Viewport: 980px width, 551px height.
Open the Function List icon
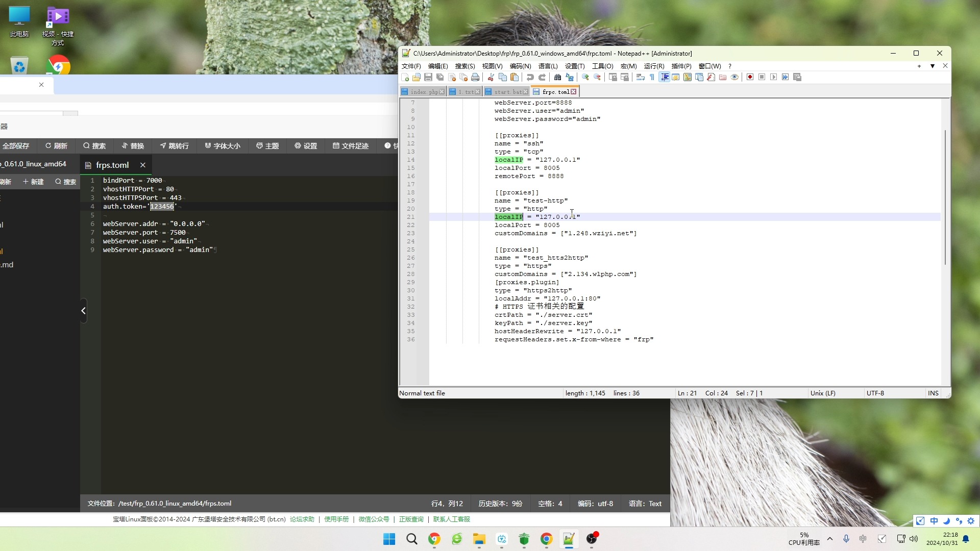pyautogui.click(x=711, y=77)
